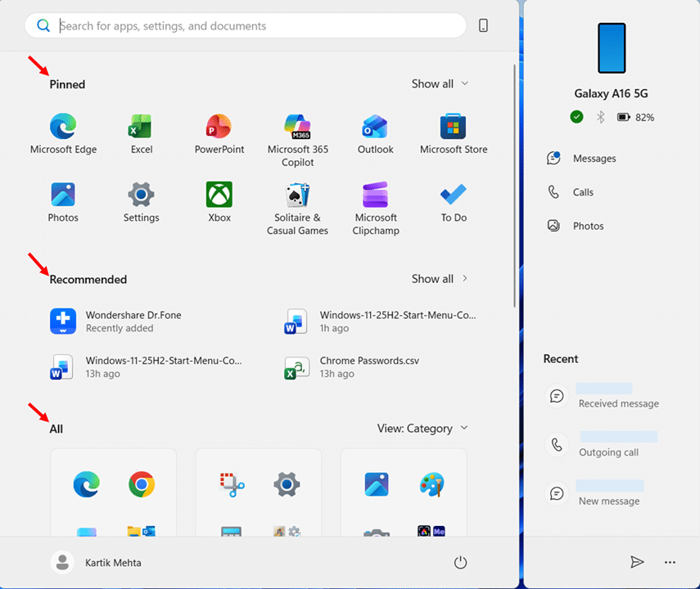
Task: Launch the To Do app
Action: tap(454, 202)
